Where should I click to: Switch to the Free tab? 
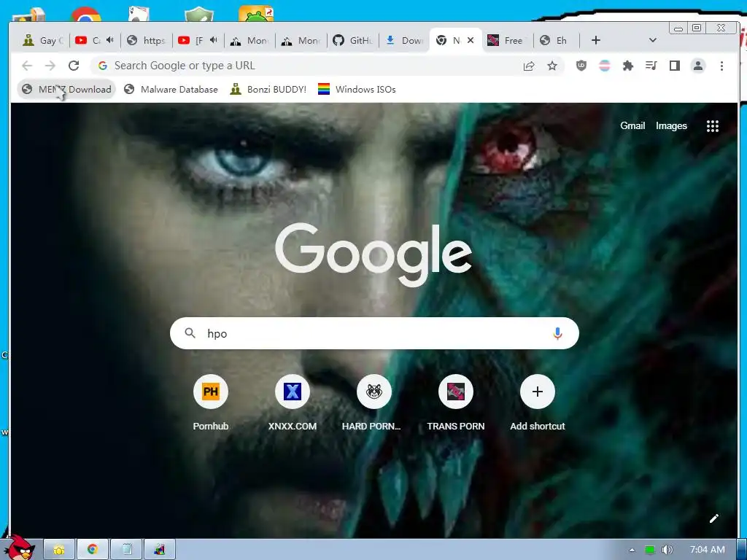[x=508, y=41]
